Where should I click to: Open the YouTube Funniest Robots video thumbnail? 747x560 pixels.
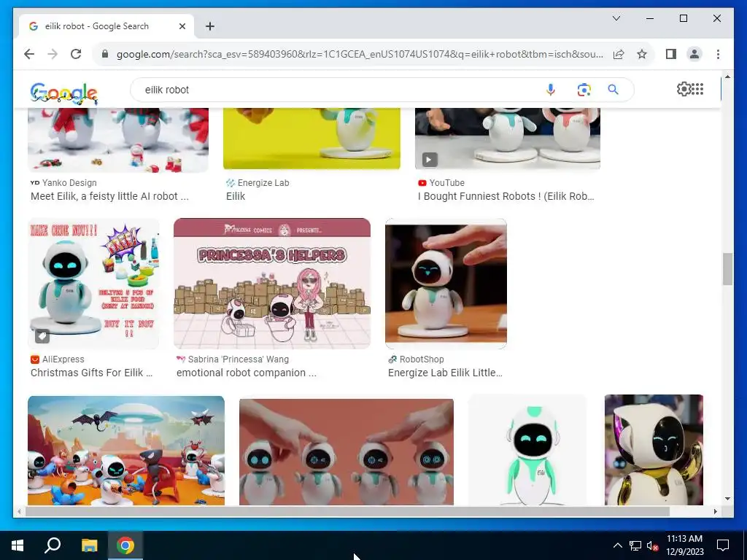pos(508,138)
